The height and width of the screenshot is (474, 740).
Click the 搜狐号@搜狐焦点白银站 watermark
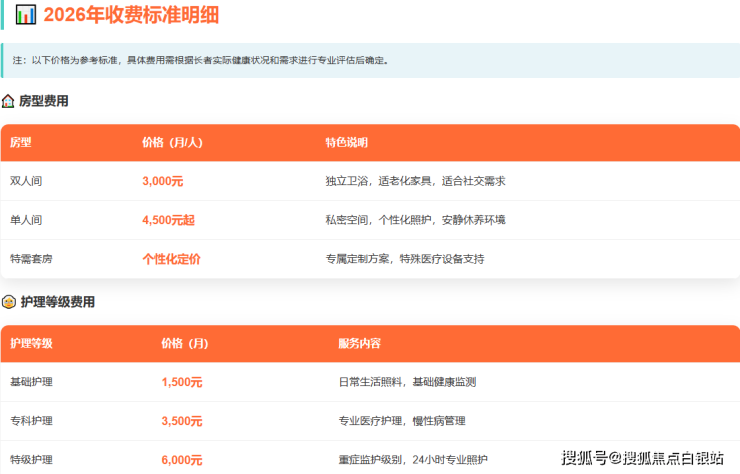[x=642, y=458]
